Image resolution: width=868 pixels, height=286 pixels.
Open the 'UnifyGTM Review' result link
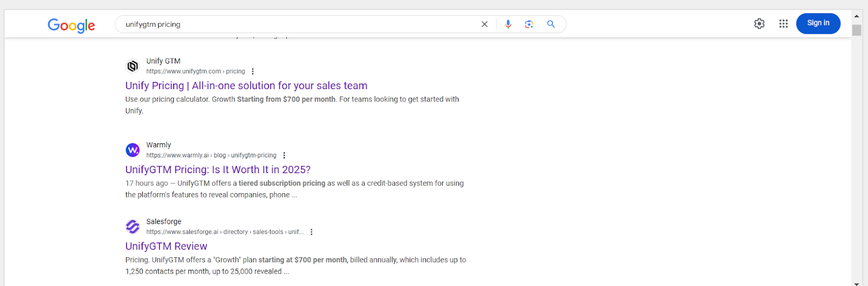[x=166, y=246]
